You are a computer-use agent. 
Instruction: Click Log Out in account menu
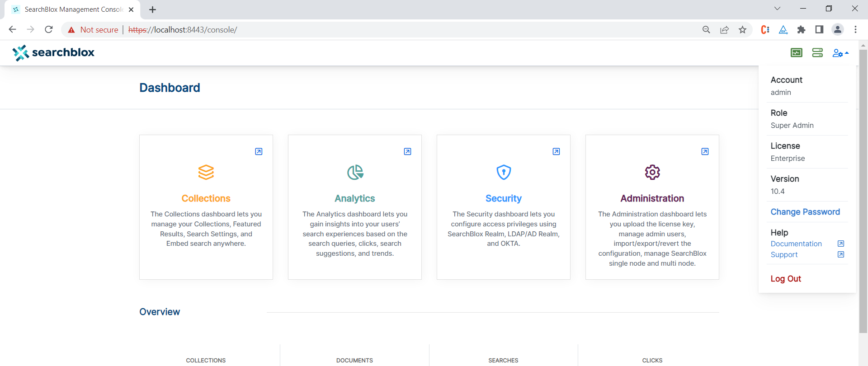(786, 279)
